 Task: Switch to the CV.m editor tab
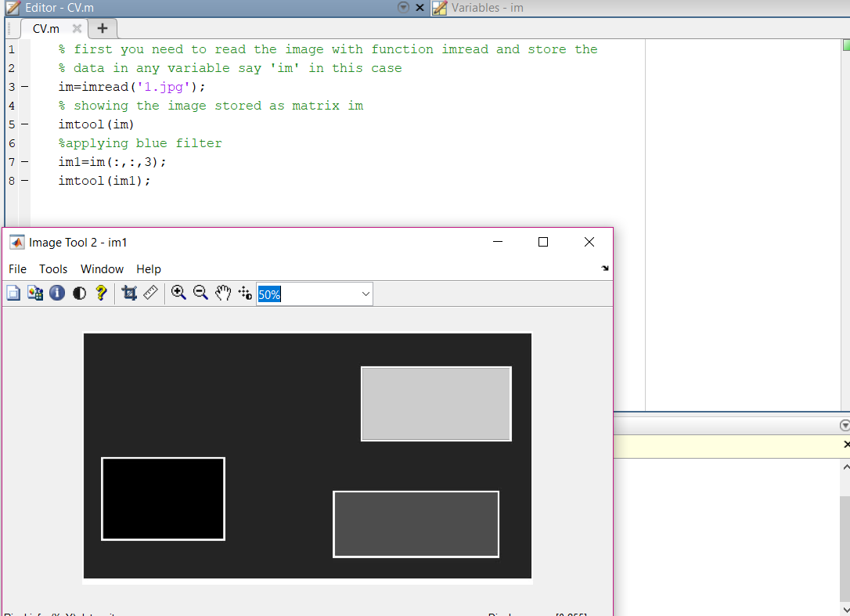pos(46,27)
